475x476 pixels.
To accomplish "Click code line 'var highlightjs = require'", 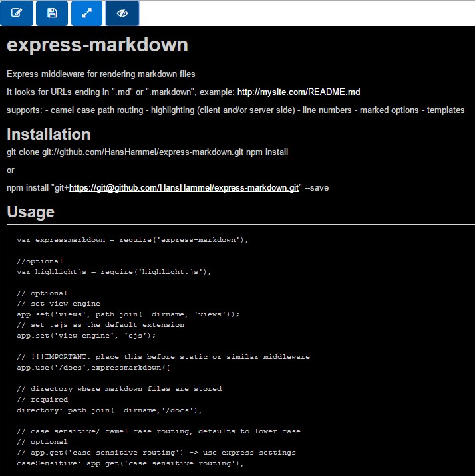I will [x=114, y=272].
